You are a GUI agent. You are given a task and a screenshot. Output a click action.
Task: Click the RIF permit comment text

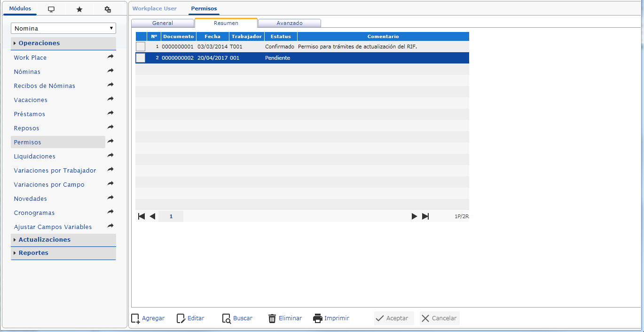click(358, 47)
